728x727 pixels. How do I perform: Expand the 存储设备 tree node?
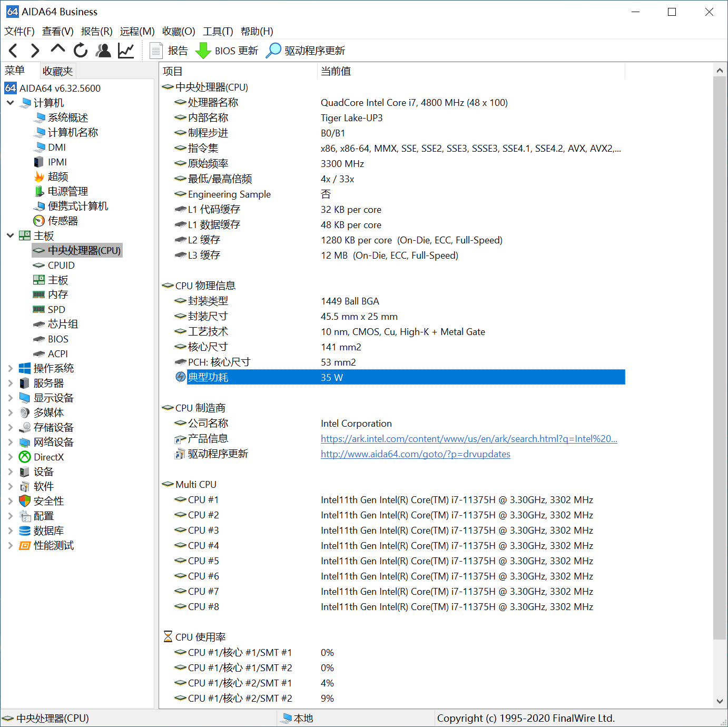(10, 427)
